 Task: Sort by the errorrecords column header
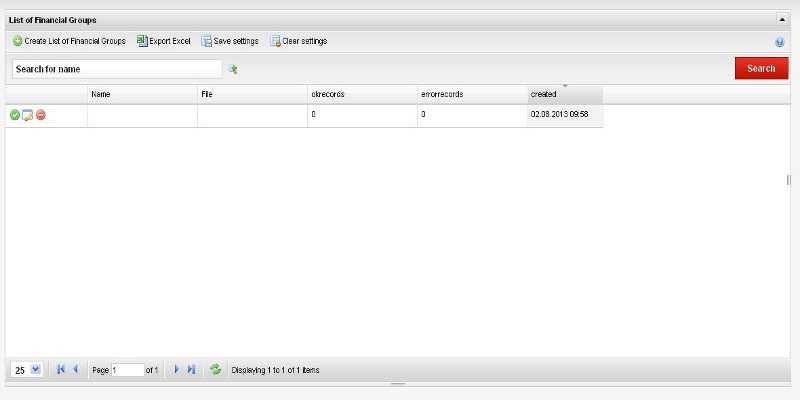point(472,94)
